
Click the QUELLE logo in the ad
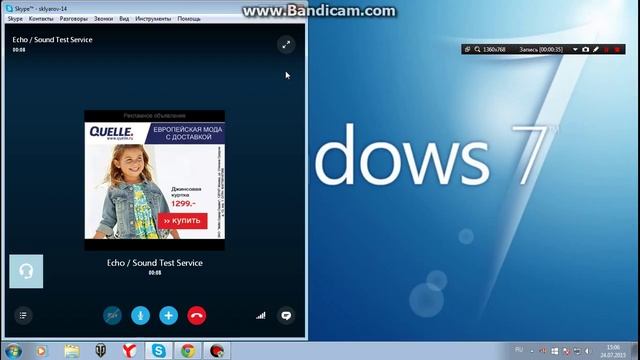click(111, 133)
